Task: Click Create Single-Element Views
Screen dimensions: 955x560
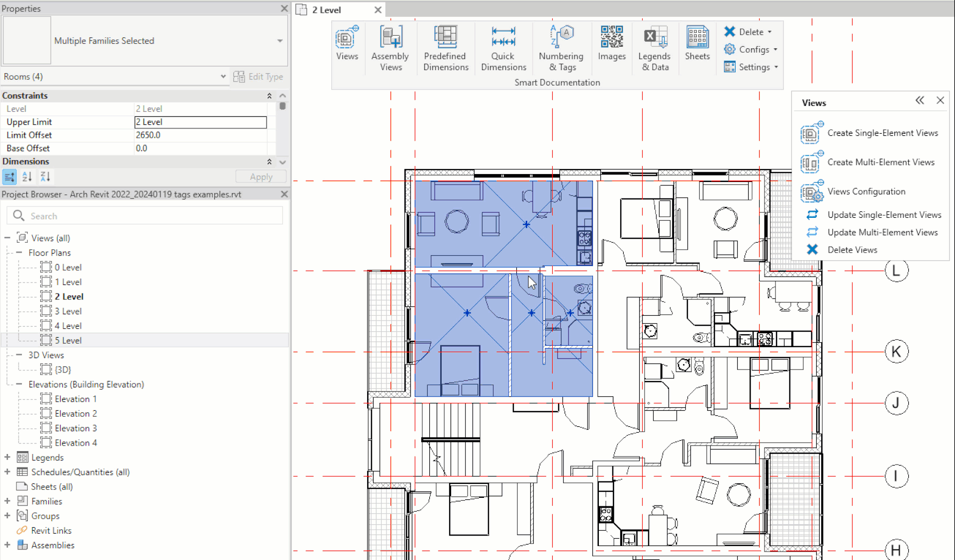Action: (x=882, y=133)
